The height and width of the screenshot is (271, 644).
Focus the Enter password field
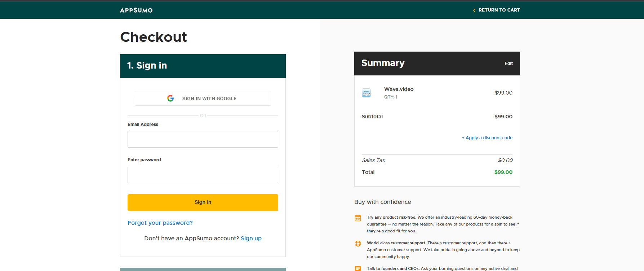(203, 175)
